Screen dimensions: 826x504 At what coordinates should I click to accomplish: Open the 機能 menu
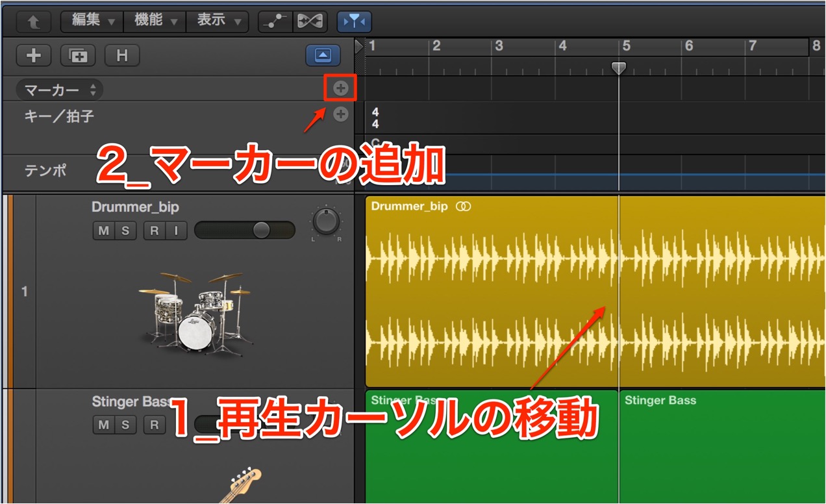155,21
